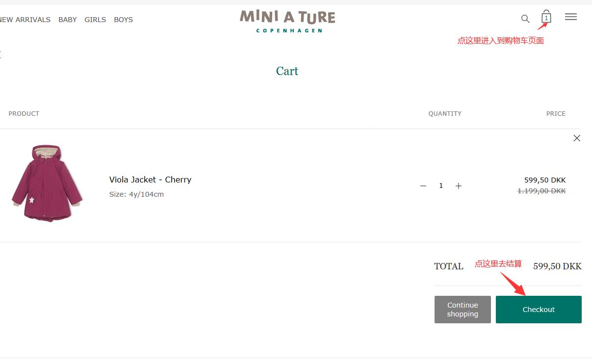Remove Viola Jacket with X icon
Screen dimensions: 592x364
577,138
